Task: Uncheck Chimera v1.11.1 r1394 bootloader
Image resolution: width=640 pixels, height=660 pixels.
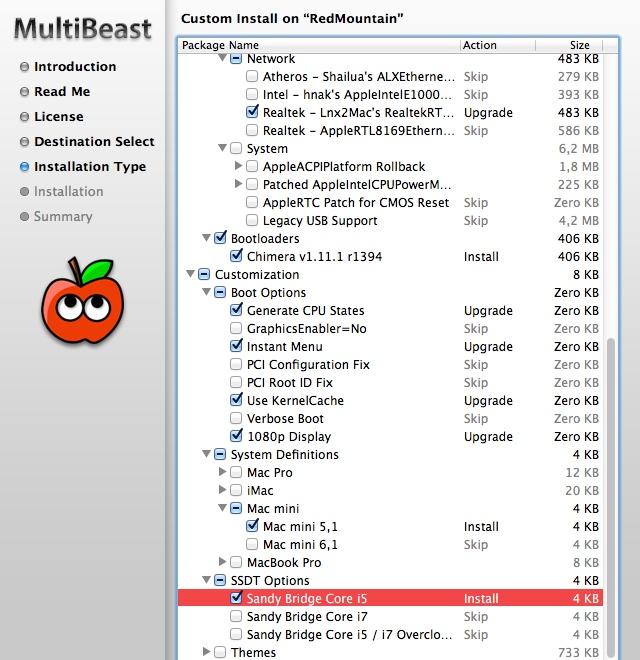Action: [236, 256]
